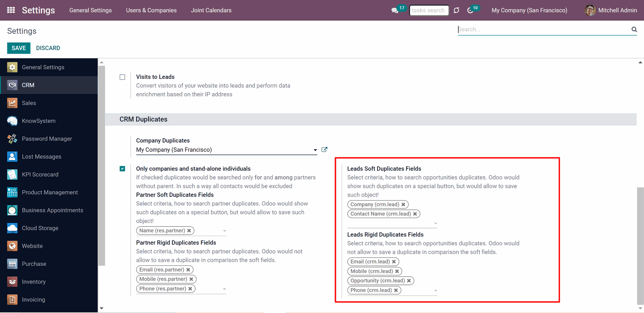Remove Phone (res.partner) tag

(190, 289)
